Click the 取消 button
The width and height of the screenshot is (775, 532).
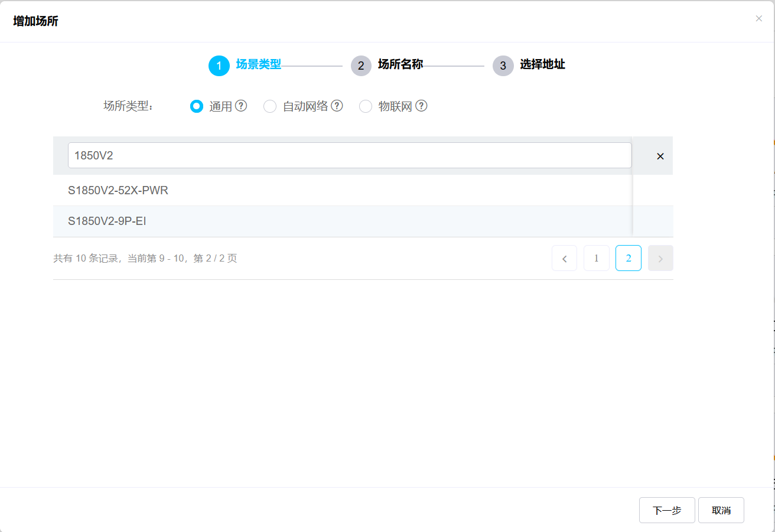tap(721, 510)
